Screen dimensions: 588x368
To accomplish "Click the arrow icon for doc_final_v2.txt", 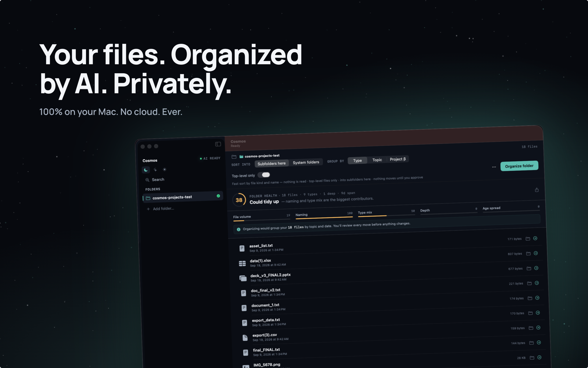I will pos(537,283).
